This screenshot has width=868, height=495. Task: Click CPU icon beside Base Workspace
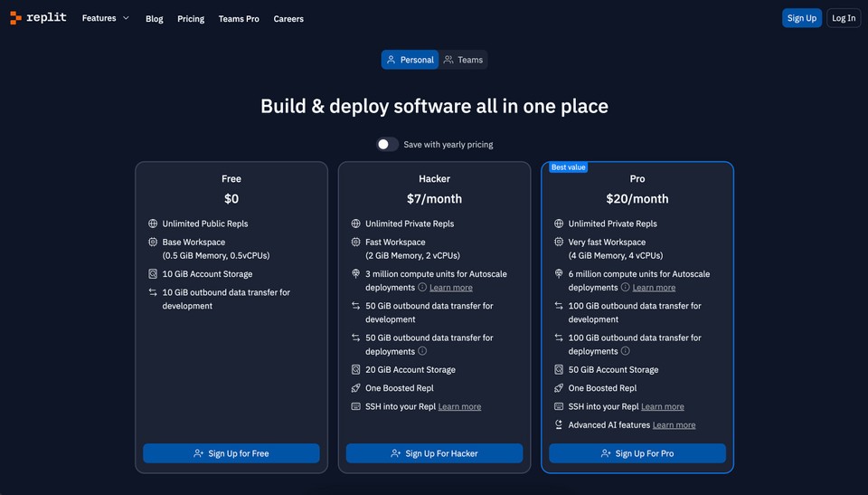[153, 242]
